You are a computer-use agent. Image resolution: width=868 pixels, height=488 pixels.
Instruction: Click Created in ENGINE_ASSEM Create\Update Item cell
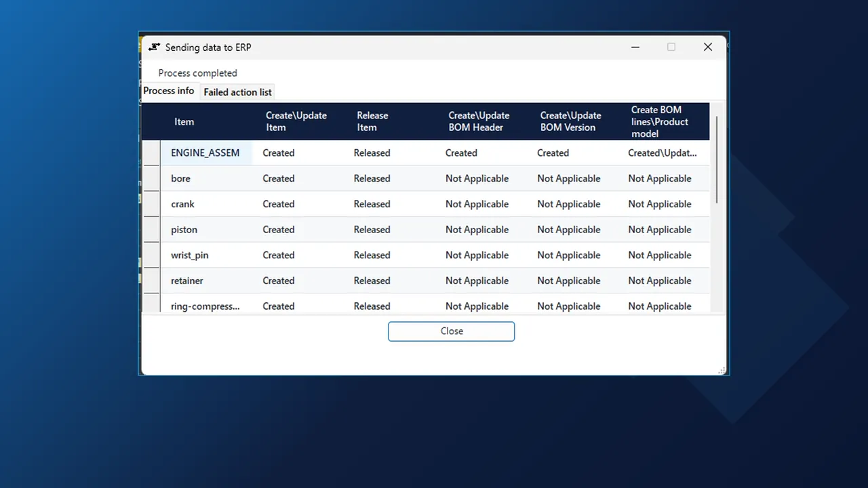pos(278,153)
